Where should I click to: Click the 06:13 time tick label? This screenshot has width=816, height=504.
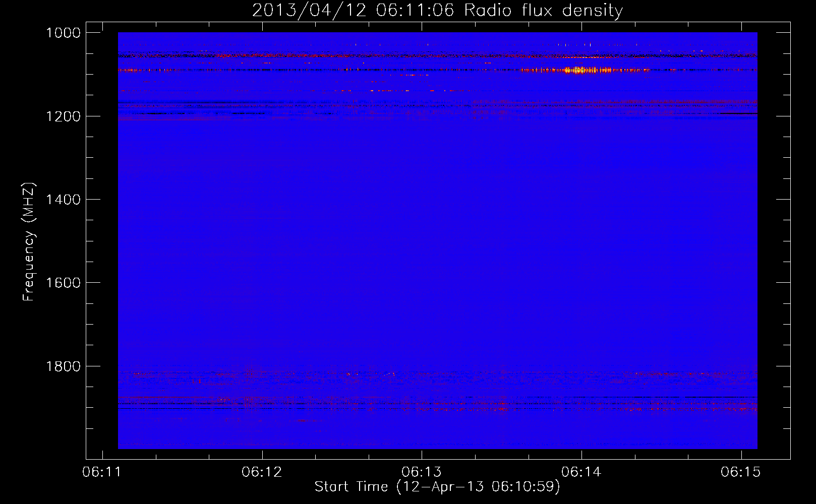[x=422, y=472]
